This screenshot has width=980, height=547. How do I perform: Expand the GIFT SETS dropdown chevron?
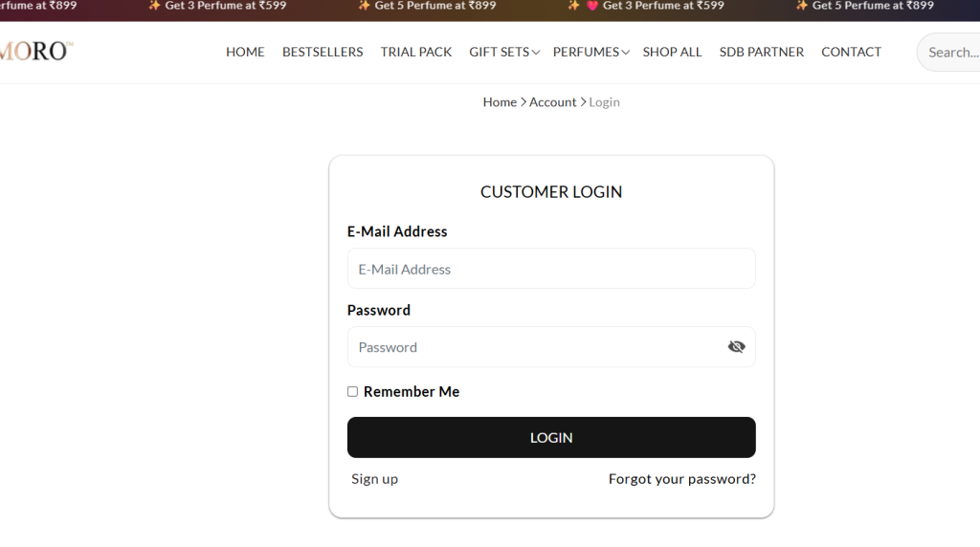click(536, 53)
